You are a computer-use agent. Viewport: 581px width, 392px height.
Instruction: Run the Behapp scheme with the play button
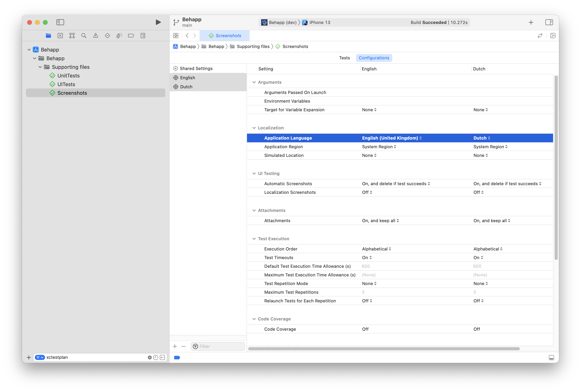(158, 22)
